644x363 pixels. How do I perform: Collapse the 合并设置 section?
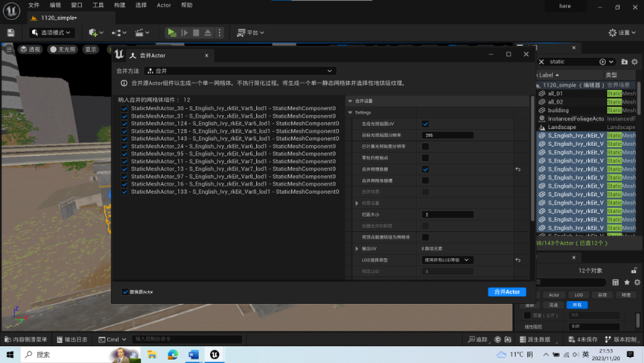(x=351, y=101)
